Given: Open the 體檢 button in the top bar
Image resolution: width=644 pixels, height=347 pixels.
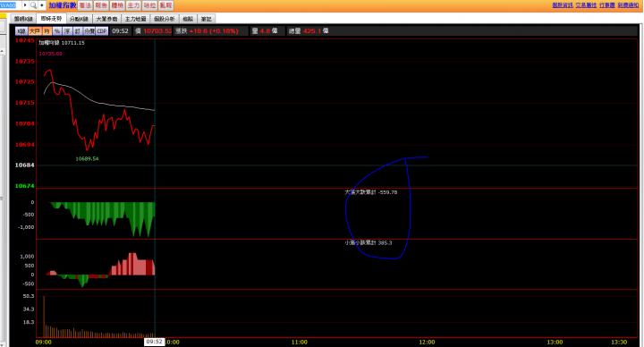Looking at the screenshot, I should [117, 5].
